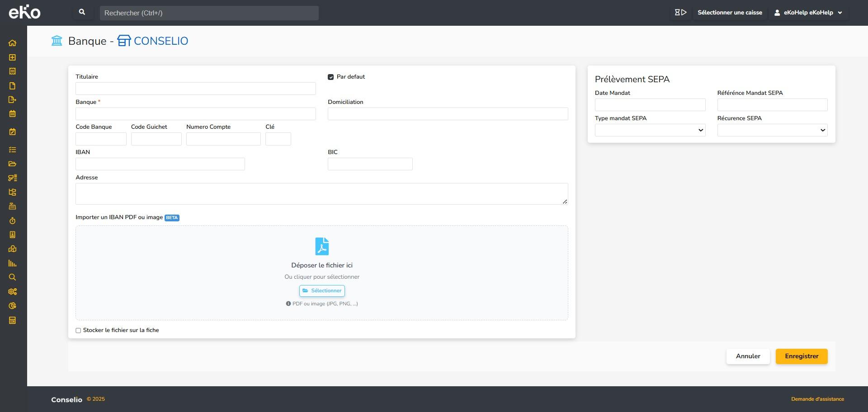Image resolution: width=868 pixels, height=412 pixels.
Task: Click the map location sidebar icon
Action: [12, 249]
